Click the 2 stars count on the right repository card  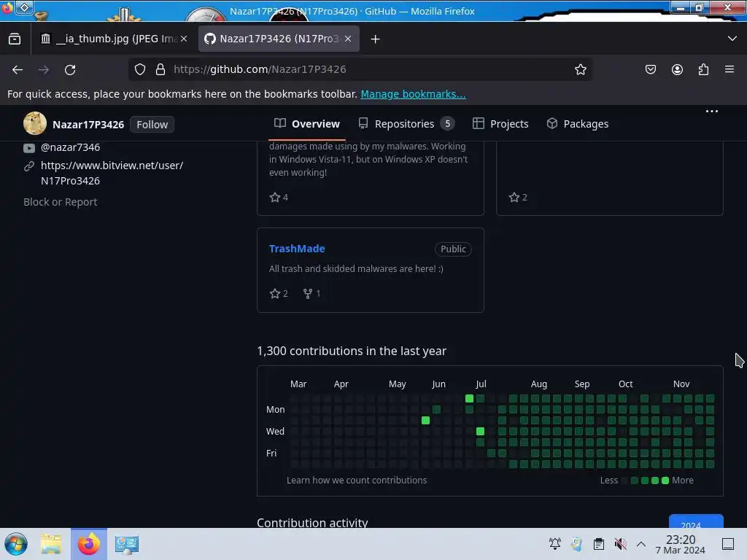(518, 197)
